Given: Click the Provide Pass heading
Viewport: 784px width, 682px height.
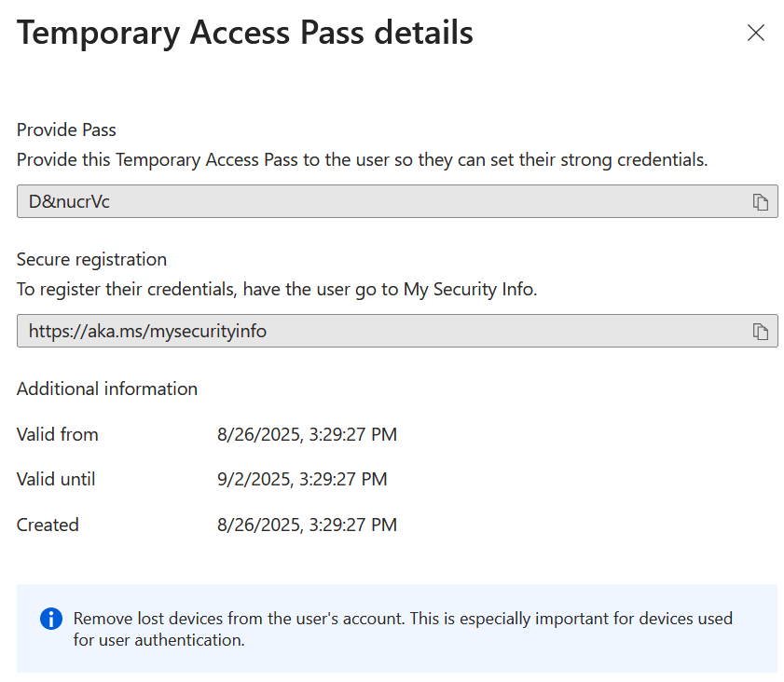Looking at the screenshot, I should tap(66, 130).
